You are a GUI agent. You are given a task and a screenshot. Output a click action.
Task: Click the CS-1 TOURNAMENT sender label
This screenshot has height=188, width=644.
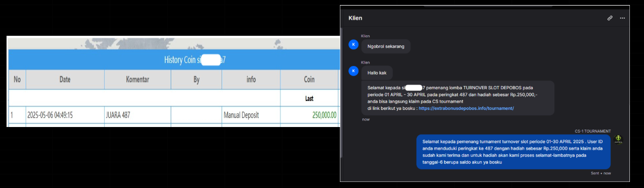(x=593, y=131)
